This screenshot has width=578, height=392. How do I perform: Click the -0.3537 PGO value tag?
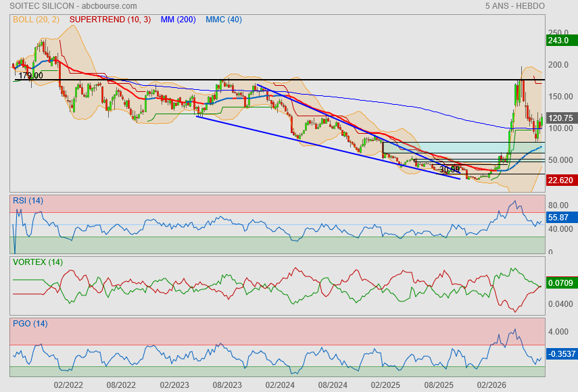point(561,354)
